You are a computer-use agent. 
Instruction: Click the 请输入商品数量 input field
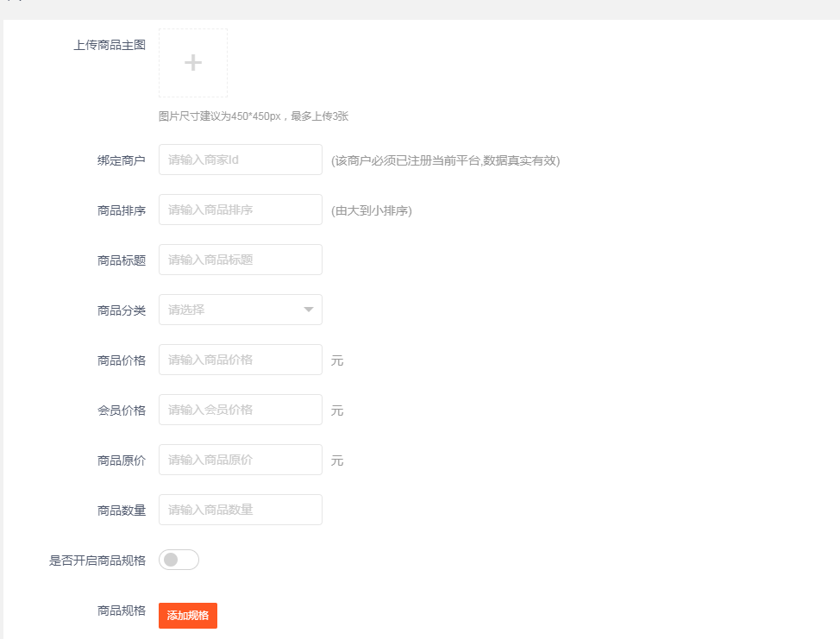click(x=241, y=510)
